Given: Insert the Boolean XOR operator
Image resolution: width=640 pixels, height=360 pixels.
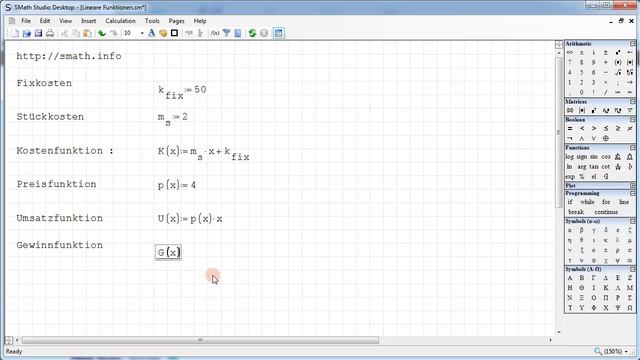Looking at the screenshot, I should click(x=606, y=139).
